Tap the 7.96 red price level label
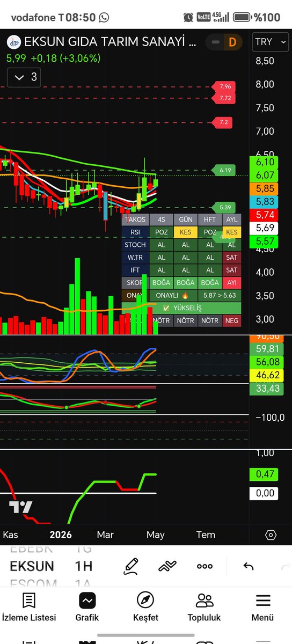 (223, 86)
